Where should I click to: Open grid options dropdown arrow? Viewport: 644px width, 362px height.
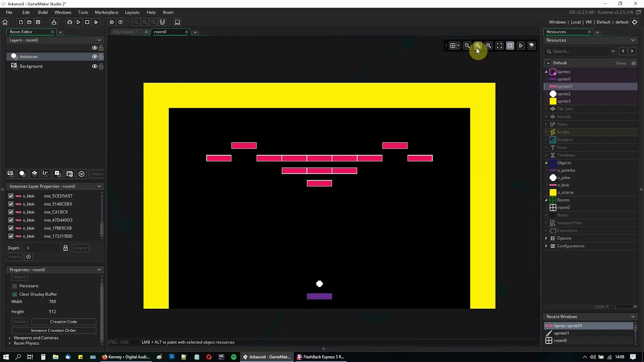[x=458, y=46]
